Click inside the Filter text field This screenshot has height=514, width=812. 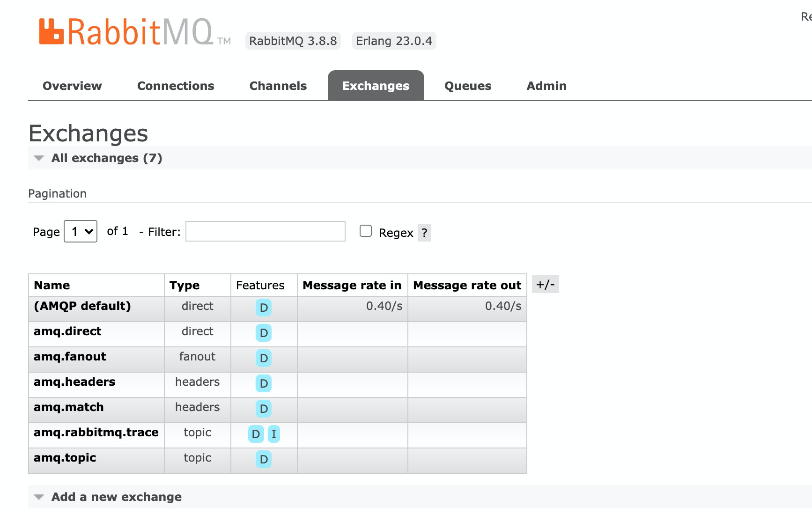click(265, 231)
